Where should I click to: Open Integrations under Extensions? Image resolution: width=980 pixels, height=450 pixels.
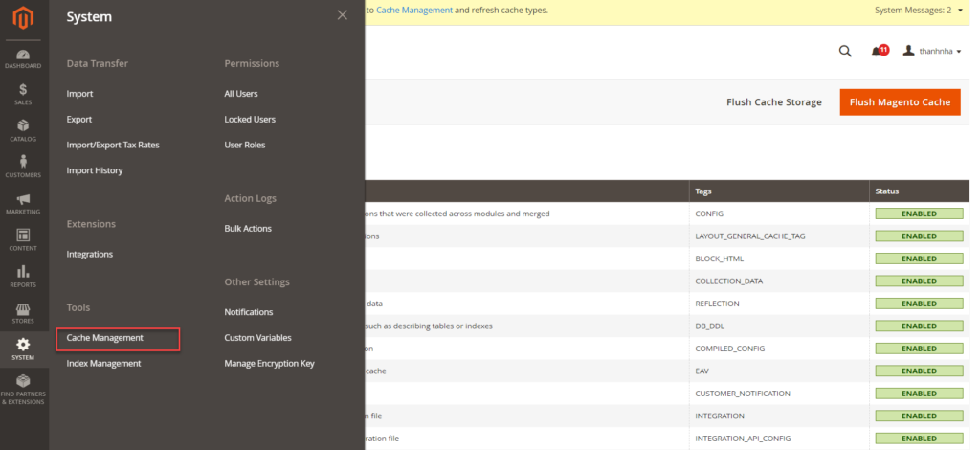coord(89,255)
